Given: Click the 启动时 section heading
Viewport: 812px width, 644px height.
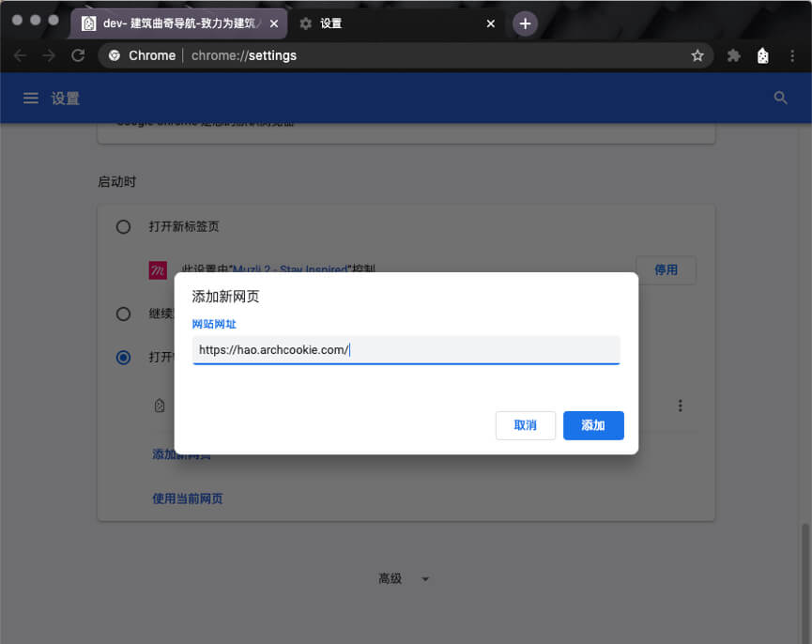Looking at the screenshot, I should pos(117,182).
